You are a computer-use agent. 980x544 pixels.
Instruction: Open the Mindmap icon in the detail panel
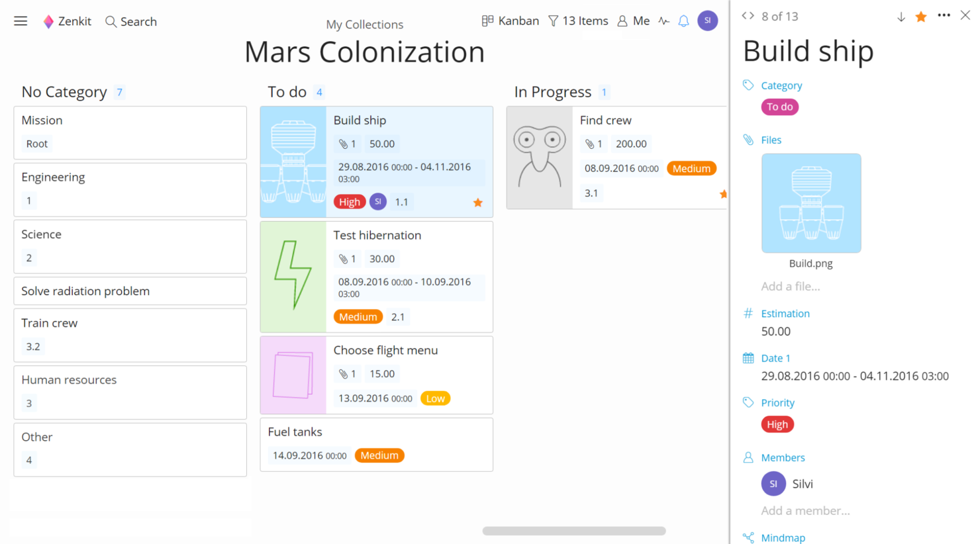coord(749,537)
